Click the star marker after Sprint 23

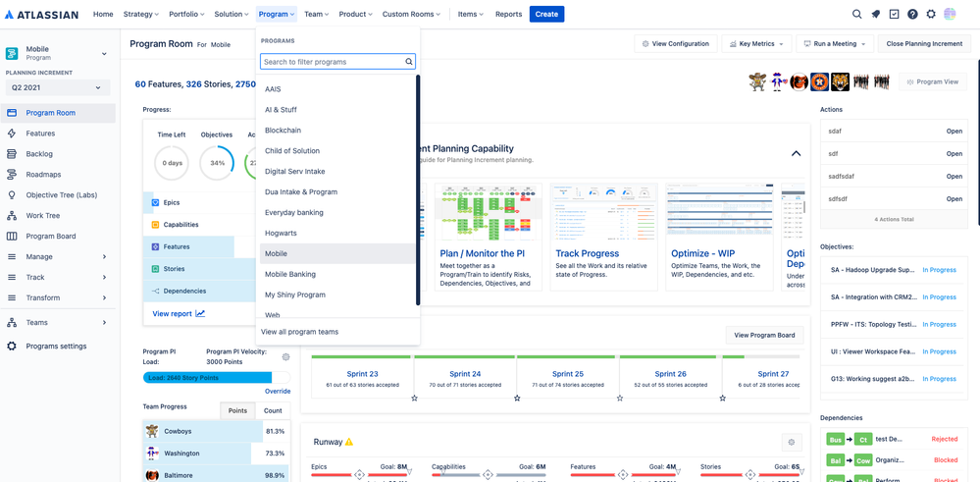[414, 398]
